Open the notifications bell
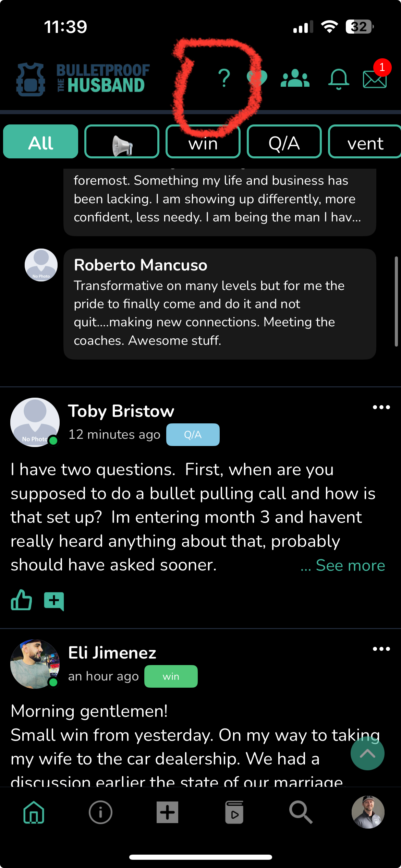Image resolution: width=401 pixels, height=868 pixels. click(x=338, y=79)
